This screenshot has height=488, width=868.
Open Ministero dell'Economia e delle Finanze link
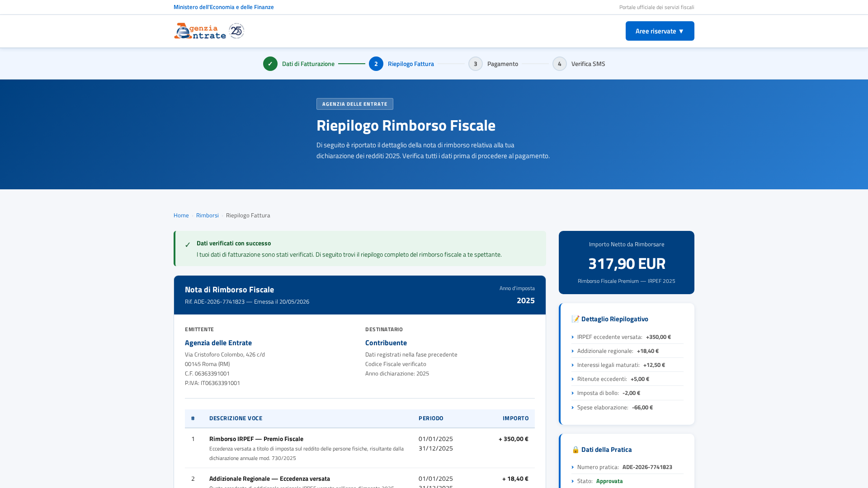coord(223,7)
